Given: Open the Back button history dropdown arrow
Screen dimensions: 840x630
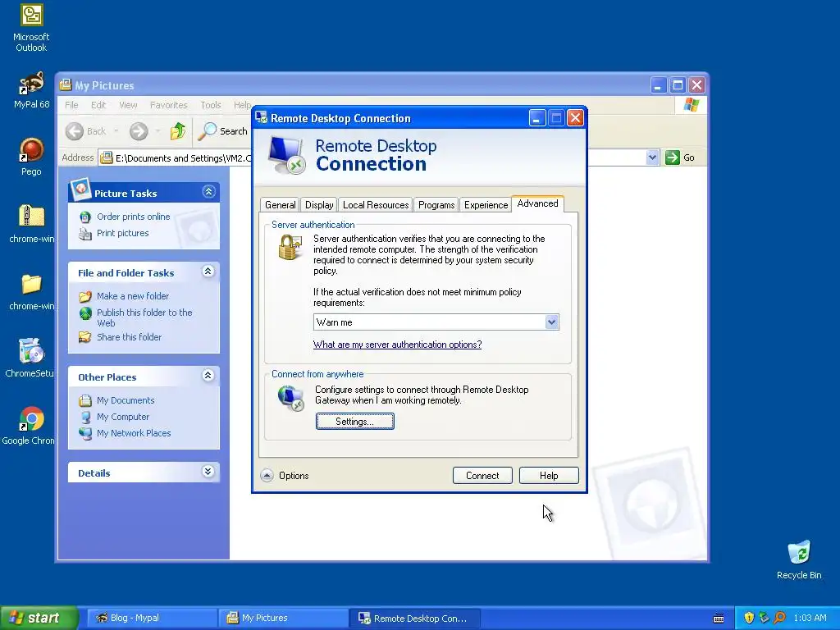Looking at the screenshot, I should coord(116,131).
